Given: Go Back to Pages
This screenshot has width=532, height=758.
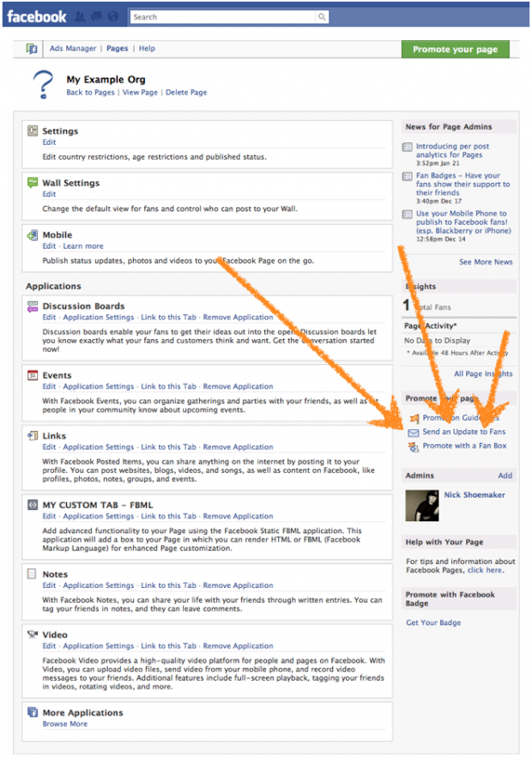Looking at the screenshot, I should [x=90, y=93].
